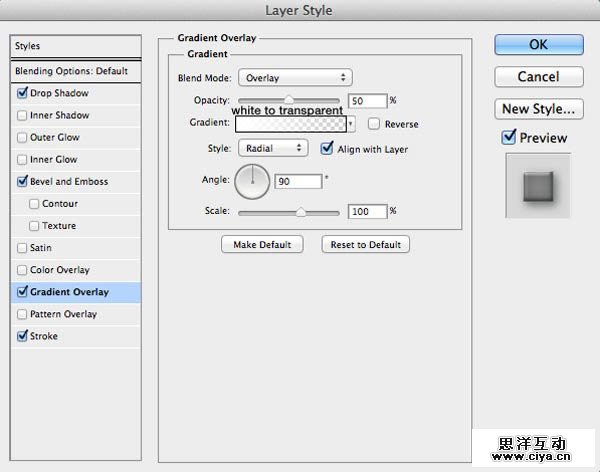Click the New Style button

coord(538,108)
